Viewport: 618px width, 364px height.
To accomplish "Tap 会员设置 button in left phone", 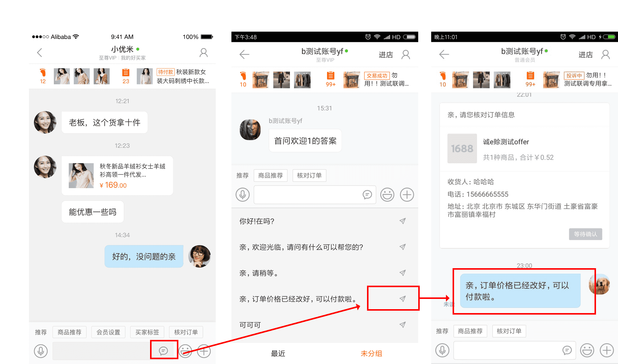I will pyautogui.click(x=108, y=332).
